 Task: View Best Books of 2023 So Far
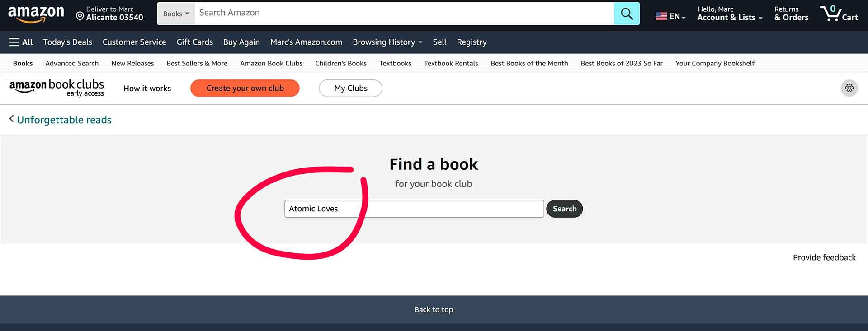[x=622, y=63]
